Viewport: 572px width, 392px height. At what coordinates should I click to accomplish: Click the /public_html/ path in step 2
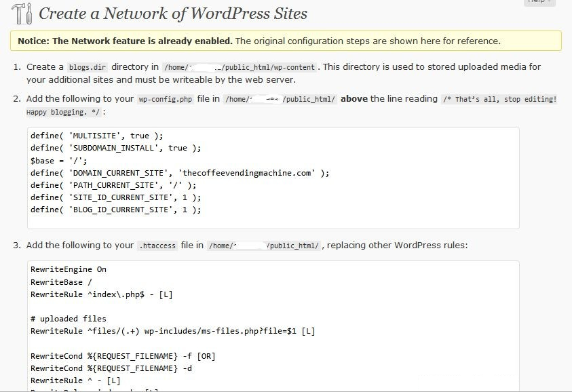pyautogui.click(x=280, y=99)
